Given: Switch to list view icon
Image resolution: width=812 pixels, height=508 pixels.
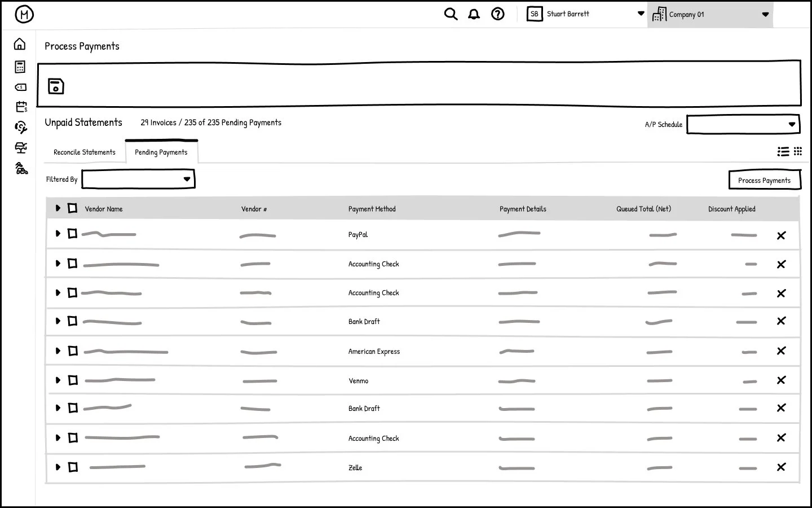Looking at the screenshot, I should pyautogui.click(x=783, y=151).
